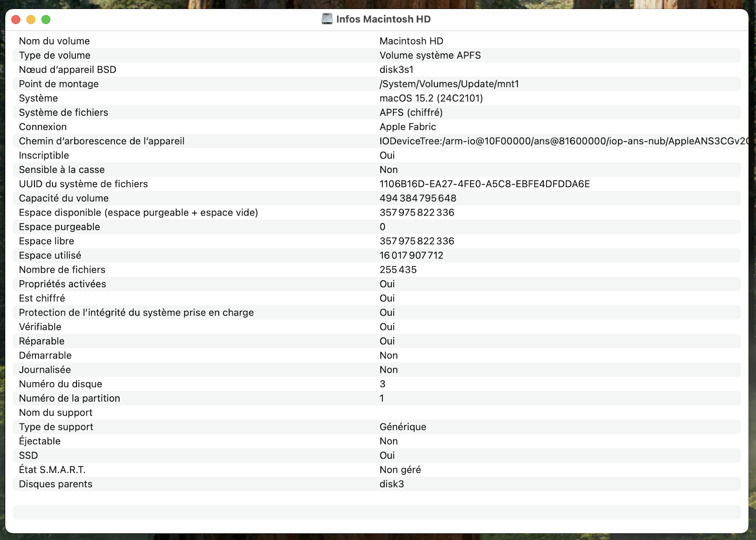Click the "Nombre de fichiers" value 255 435
Image resolution: width=756 pixels, height=540 pixels.
point(398,270)
